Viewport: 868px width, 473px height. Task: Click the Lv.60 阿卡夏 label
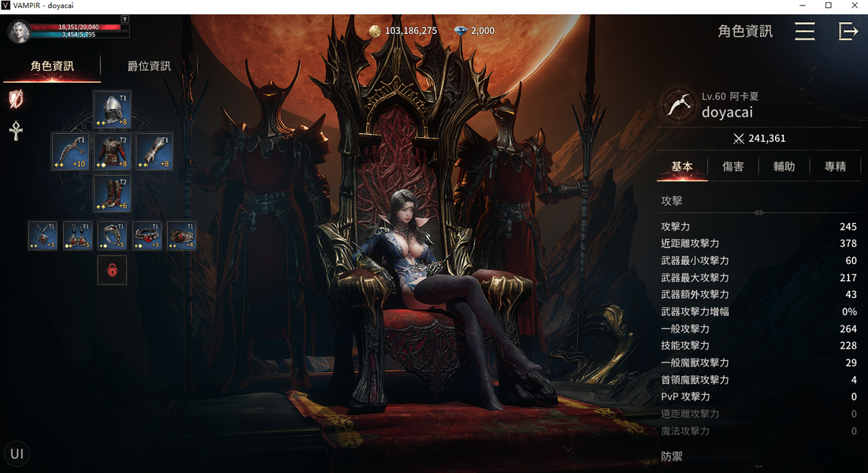point(729,96)
